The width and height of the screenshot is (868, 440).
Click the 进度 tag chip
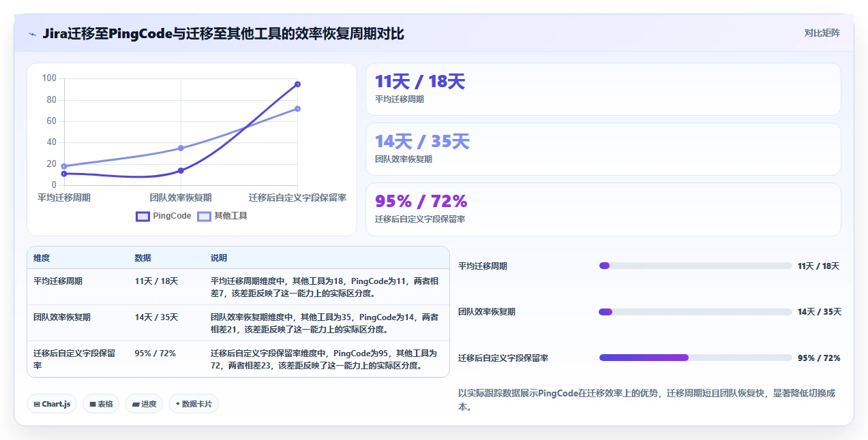click(144, 404)
